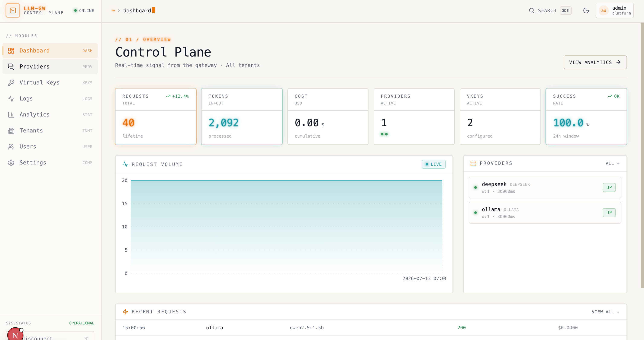Click the $0.0000 cost cell
Viewport: 644px width, 340px height.
point(568,328)
